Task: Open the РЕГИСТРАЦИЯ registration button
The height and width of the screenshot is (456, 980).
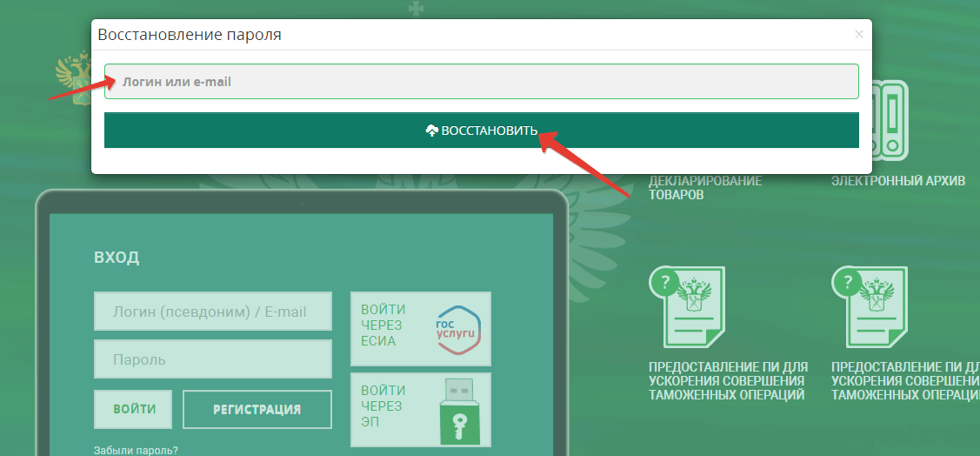Action: click(257, 410)
